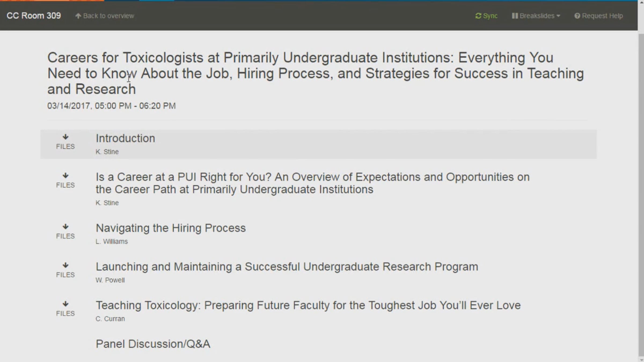Click the vertical scrollbar track
Screen dimensions: 644x362
click(x=641, y=194)
